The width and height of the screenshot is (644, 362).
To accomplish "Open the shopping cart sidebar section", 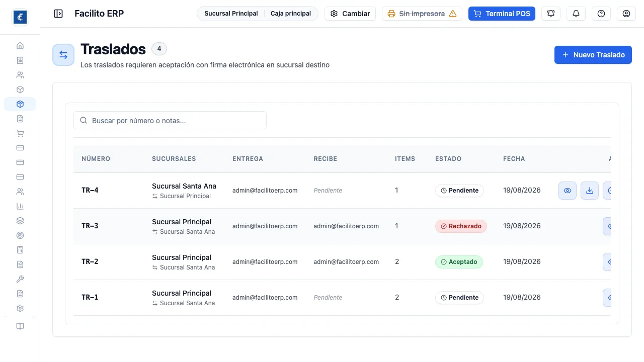I will pos(20,133).
